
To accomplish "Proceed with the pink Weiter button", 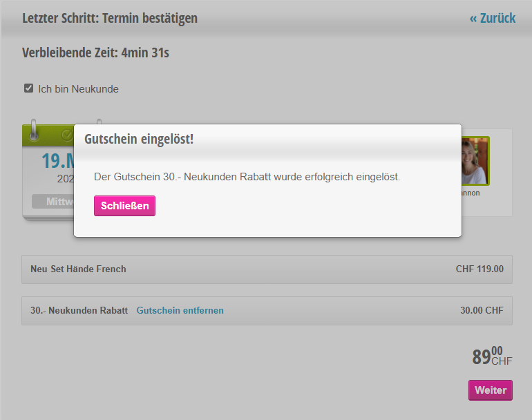I will 491,390.
